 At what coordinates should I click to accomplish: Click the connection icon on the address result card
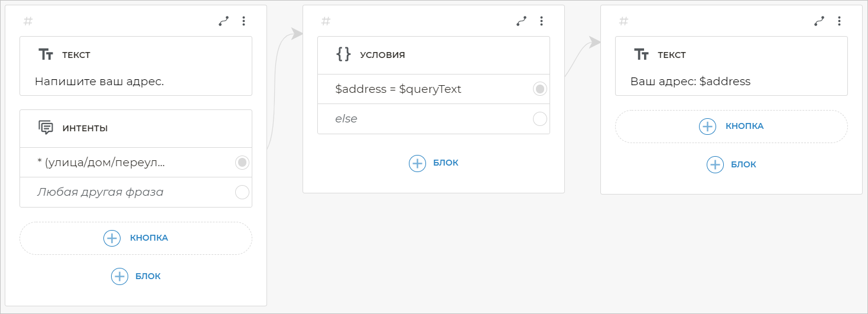(819, 21)
